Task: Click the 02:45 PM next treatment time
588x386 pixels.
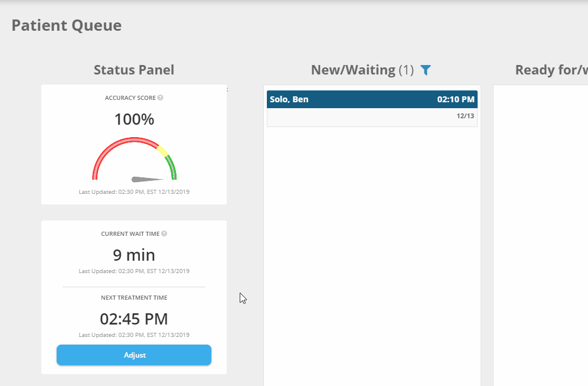Action: pyautogui.click(x=134, y=319)
